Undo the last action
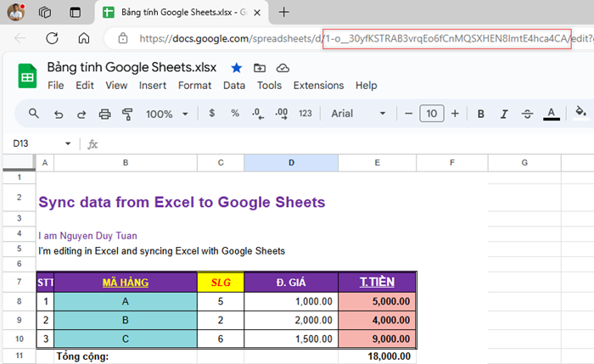Screen dimensions: 594x364 59,114
